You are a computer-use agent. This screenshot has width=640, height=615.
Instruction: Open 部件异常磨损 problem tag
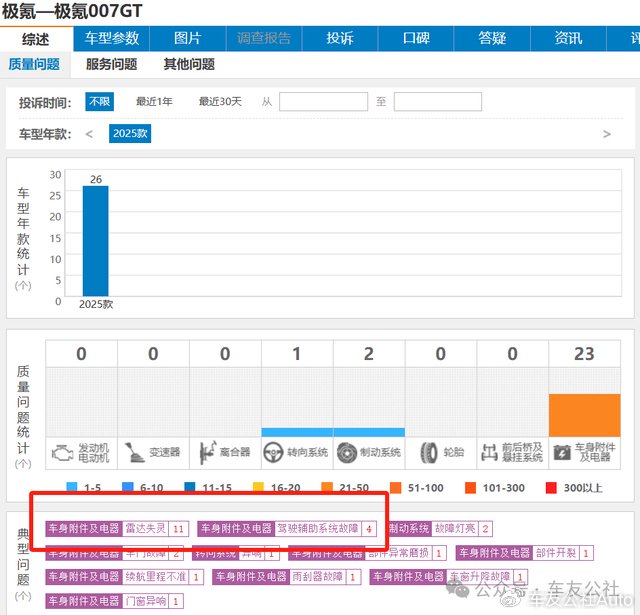(x=367, y=554)
